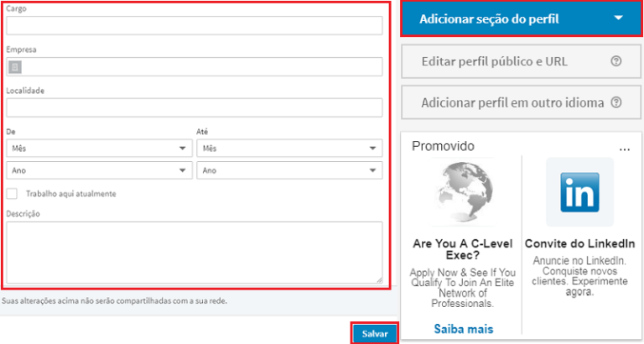Image resolution: width=644 pixels, height=344 pixels.
Task: Click inside the Descrição text area
Action: (x=194, y=253)
